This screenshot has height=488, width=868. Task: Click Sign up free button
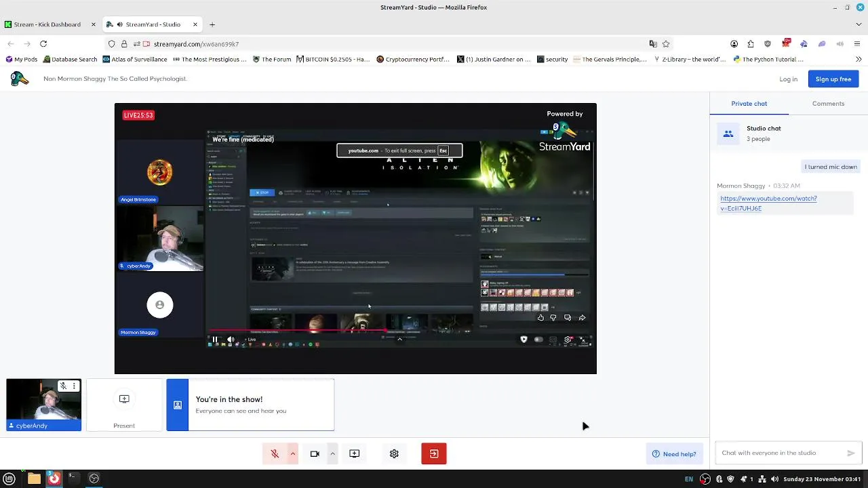click(x=833, y=79)
